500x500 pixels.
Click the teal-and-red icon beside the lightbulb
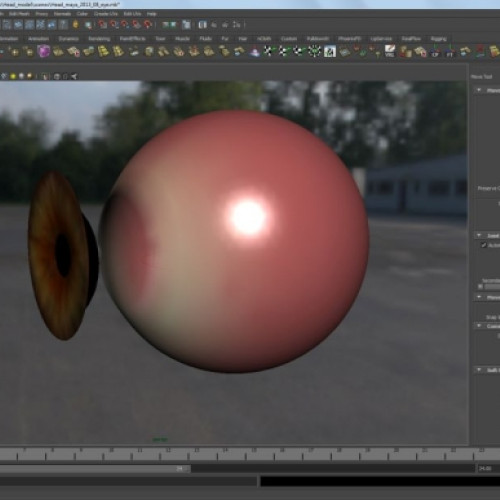(87, 25)
